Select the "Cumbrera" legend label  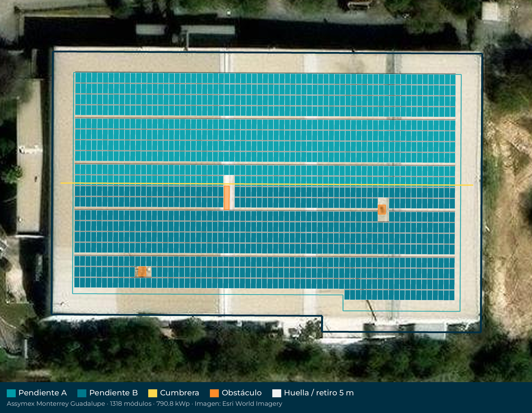[179, 392]
